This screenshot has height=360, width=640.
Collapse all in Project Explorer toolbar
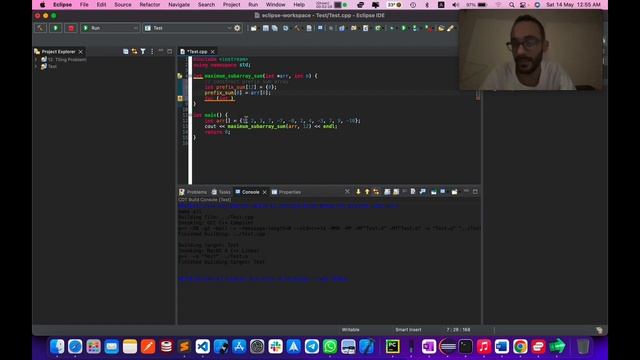click(x=126, y=51)
